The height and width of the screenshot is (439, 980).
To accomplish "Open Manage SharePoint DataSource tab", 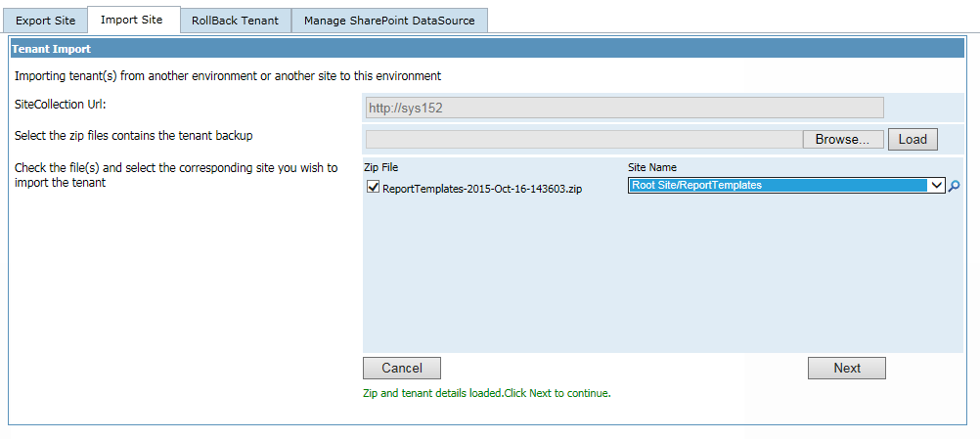I will (389, 21).
